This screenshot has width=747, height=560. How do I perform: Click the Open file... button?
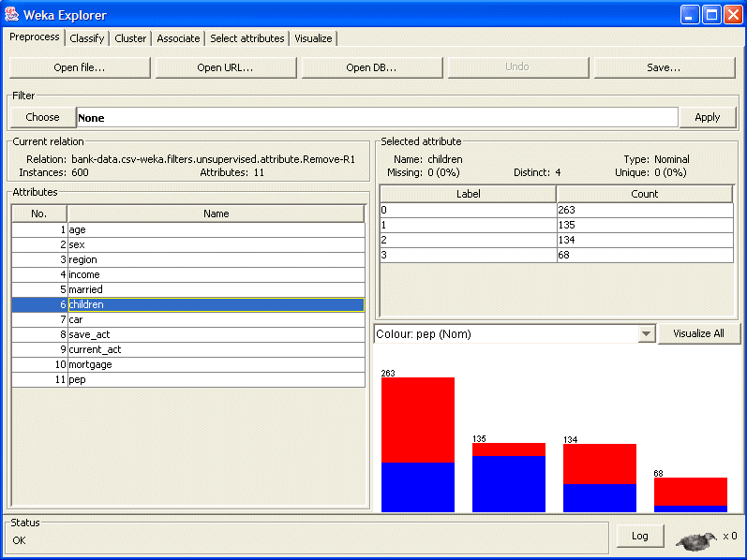(x=80, y=67)
